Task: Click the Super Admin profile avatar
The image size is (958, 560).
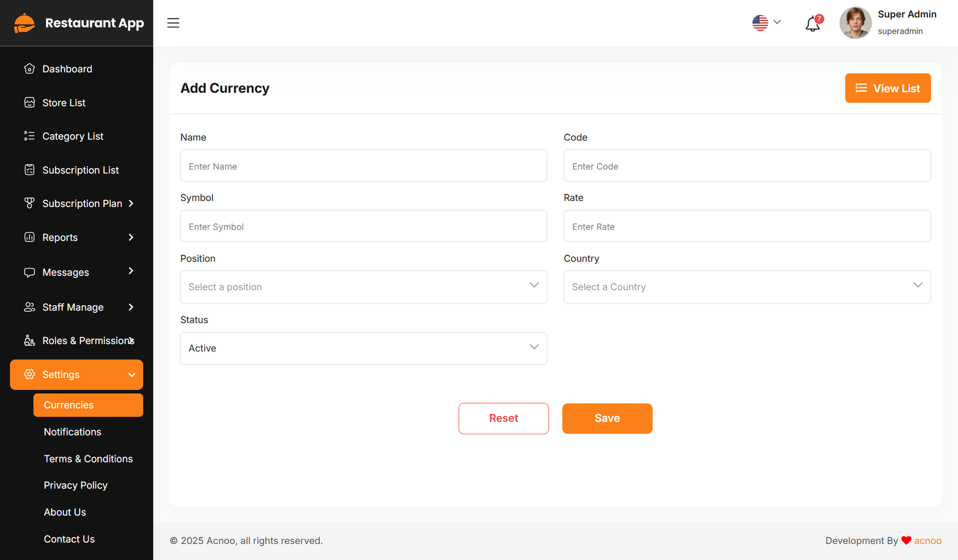Action: click(855, 23)
